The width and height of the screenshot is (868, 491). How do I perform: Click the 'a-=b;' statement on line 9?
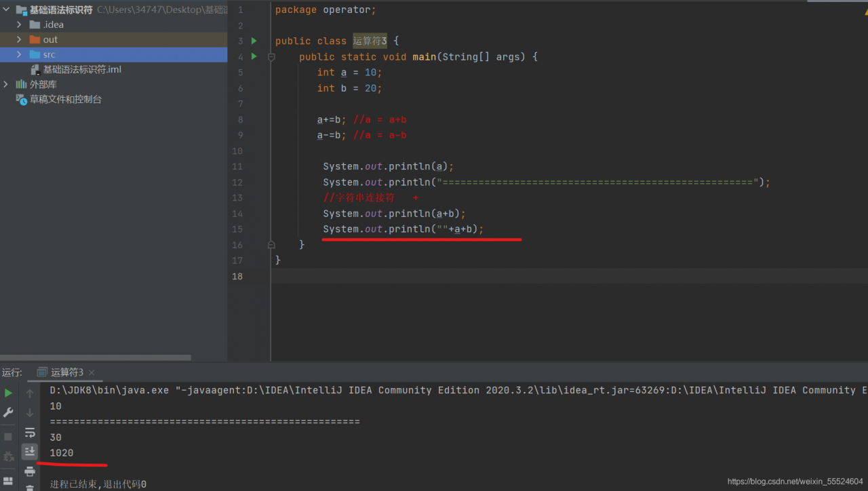click(332, 136)
